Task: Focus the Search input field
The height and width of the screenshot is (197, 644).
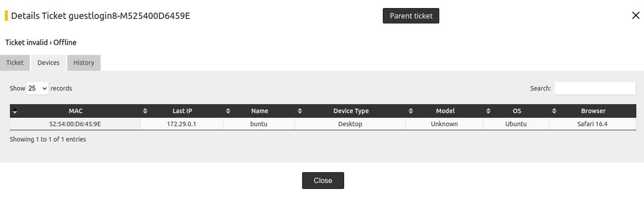Action: pos(595,88)
